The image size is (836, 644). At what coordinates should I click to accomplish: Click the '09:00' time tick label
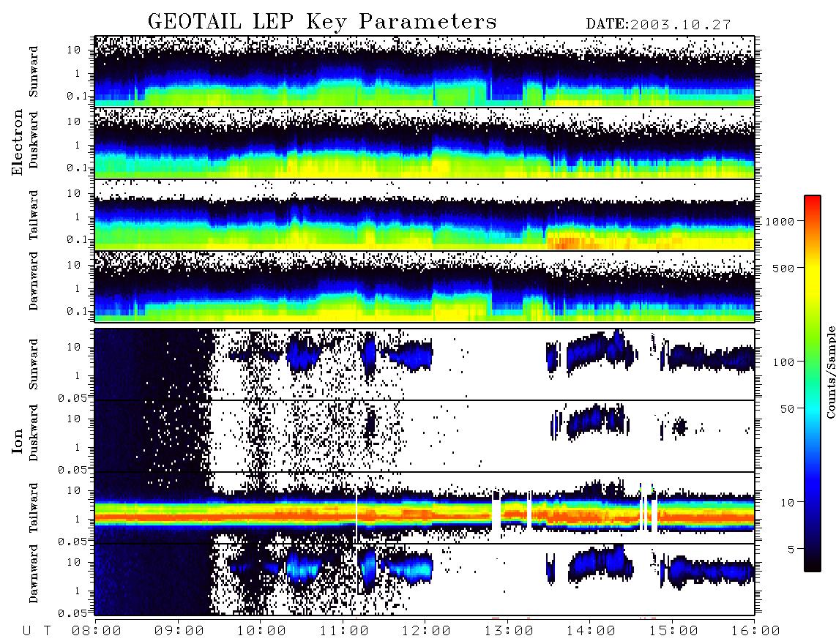pyautogui.click(x=179, y=632)
